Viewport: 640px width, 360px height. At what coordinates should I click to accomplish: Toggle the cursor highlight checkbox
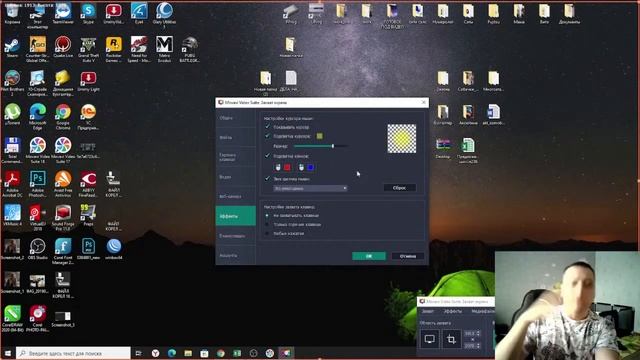268,136
